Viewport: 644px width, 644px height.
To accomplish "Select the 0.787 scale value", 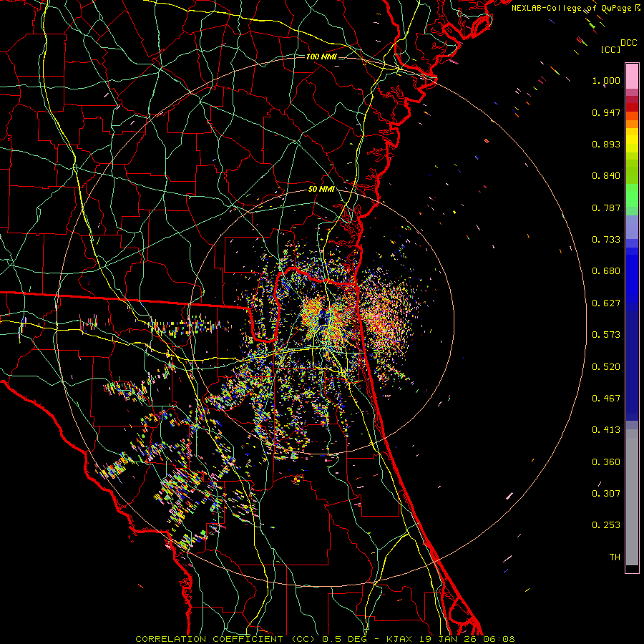I will pos(606,208).
